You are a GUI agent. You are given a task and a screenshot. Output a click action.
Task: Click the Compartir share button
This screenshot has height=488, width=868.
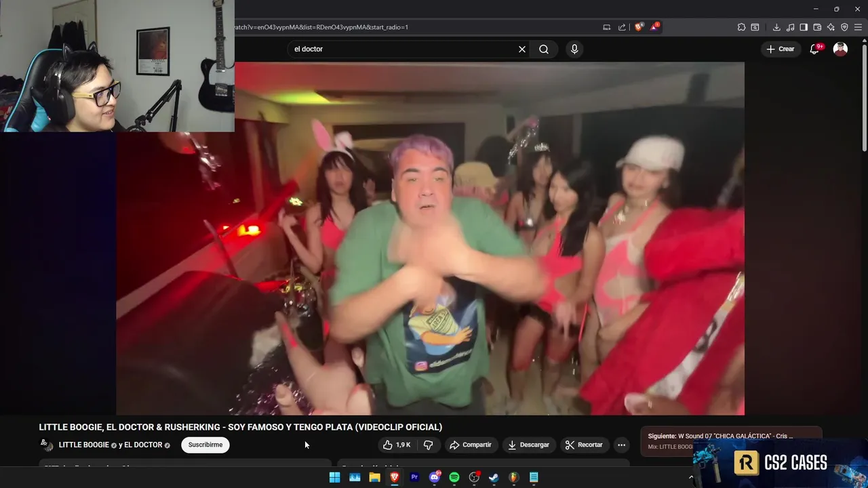tap(470, 445)
